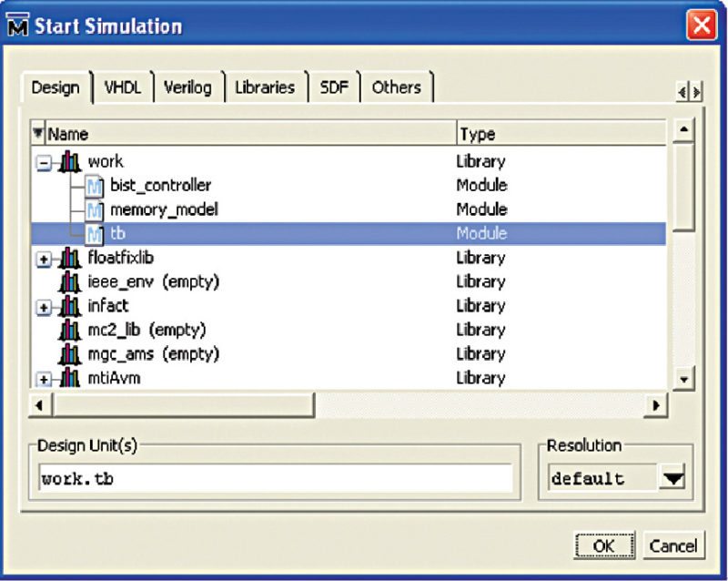Screen dimensions: 728x581
Task: Expand the floatfixlib library
Action: tap(43, 260)
